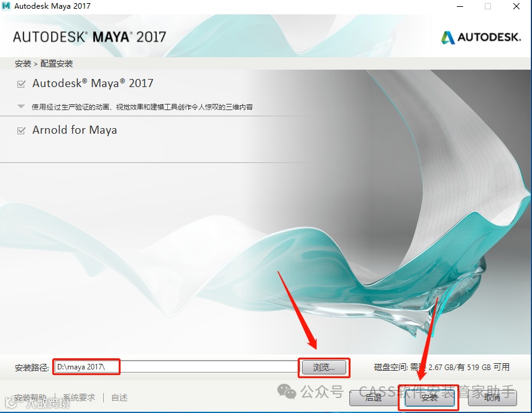
Task: Expand the Maya product description triangle
Action: tap(21, 106)
